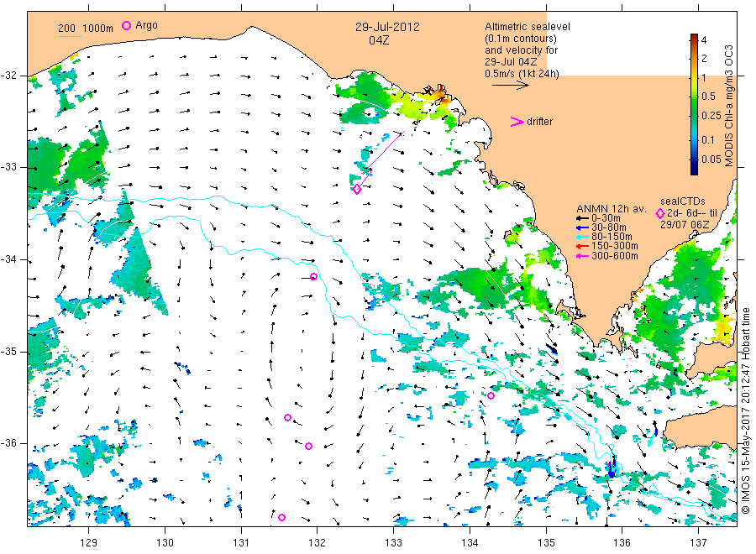Click the green section of the colorbar near 0.25
This screenshot has width=756, height=554.
click(694, 116)
